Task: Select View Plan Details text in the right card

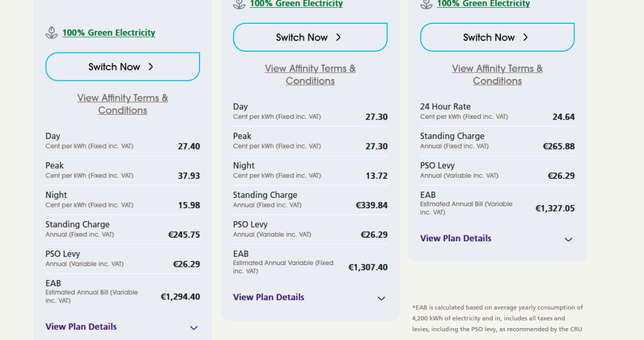Action: [456, 238]
